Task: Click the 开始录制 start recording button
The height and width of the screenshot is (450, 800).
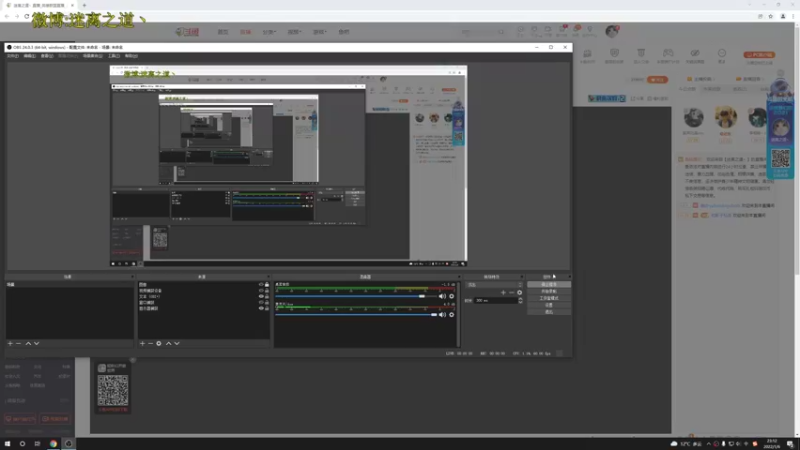Action: pyautogui.click(x=549, y=291)
